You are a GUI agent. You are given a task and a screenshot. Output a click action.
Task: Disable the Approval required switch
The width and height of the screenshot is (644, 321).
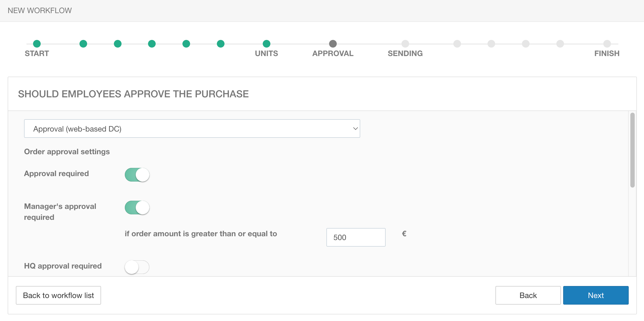137,175
